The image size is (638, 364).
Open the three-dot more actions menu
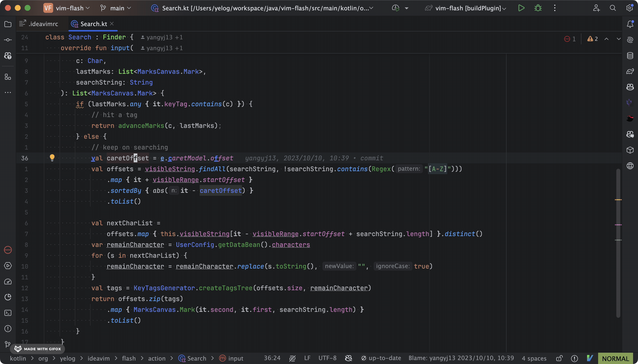(x=554, y=8)
